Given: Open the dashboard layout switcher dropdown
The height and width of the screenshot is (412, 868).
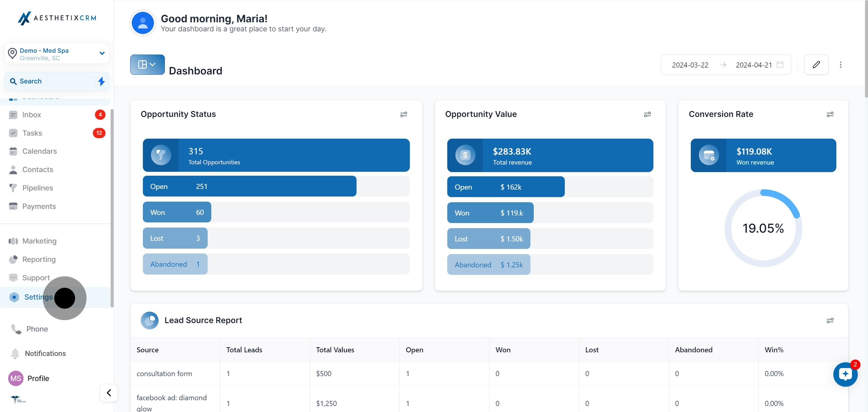Looking at the screenshot, I should (x=147, y=65).
